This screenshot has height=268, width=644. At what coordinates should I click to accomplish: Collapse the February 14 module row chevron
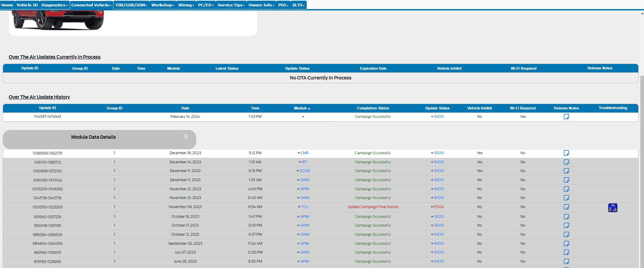(303, 117)
